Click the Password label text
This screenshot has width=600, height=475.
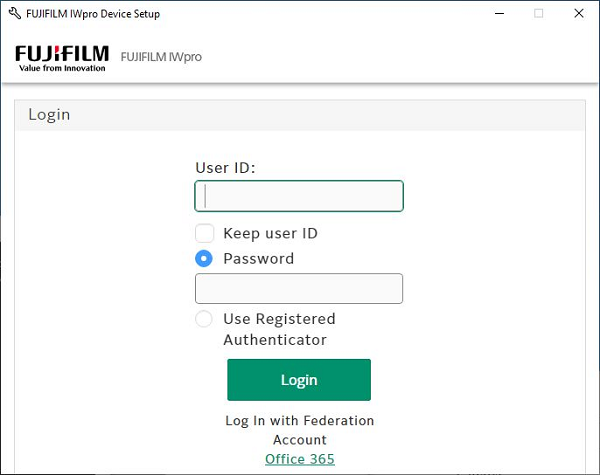tap(258, 258)
